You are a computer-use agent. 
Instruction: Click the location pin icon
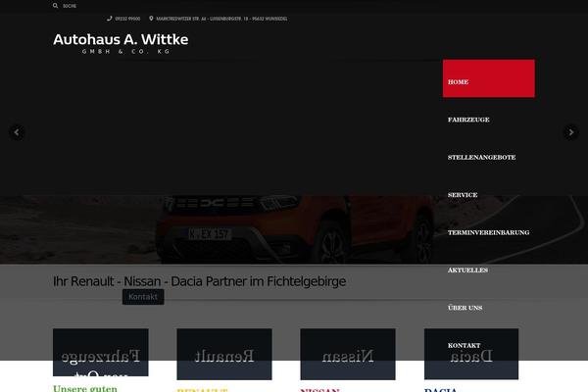151,19
